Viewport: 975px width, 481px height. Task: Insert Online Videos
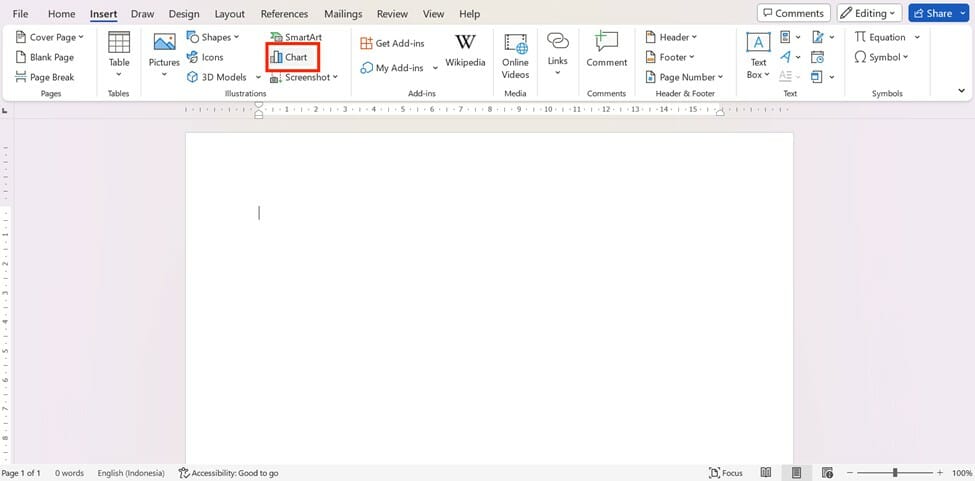coord(515,56)
